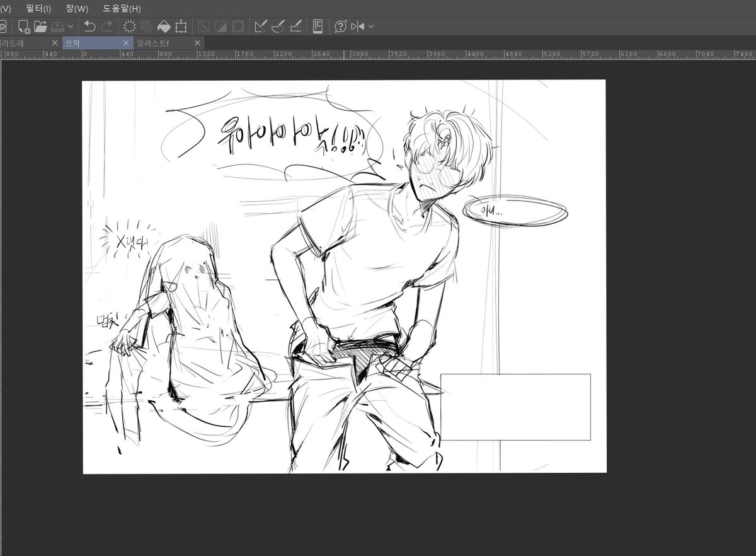Expand the dropdown arrow beside the mirror icon
This screenshot has height=556, width=756.
(371, 26)
